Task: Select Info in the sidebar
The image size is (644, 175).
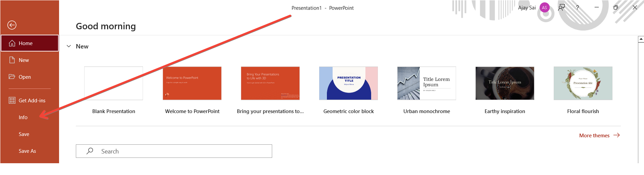Action: (23, 117)
